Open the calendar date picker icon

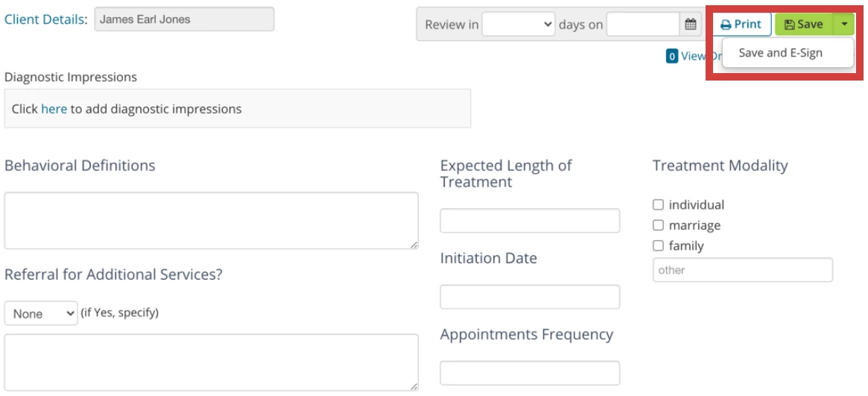click(x=691, y=25)
